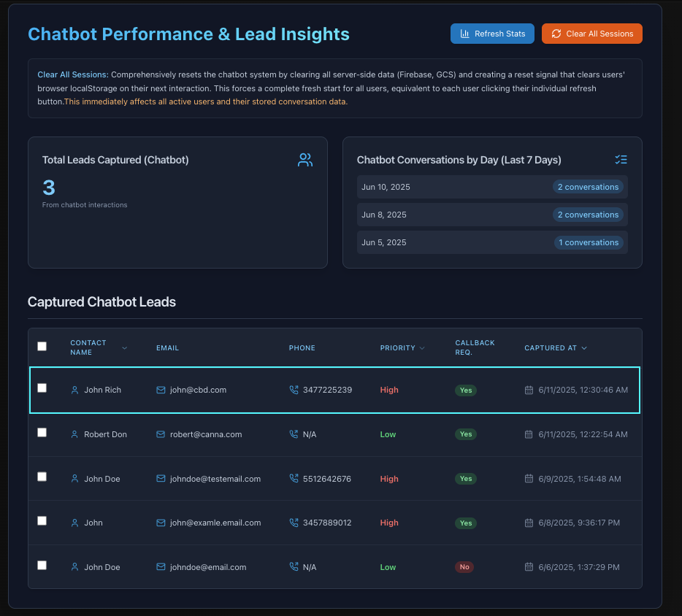Select the checkbox for John Rich's row
The width and height of the screenshot is (682, 616).
[42, 388]
